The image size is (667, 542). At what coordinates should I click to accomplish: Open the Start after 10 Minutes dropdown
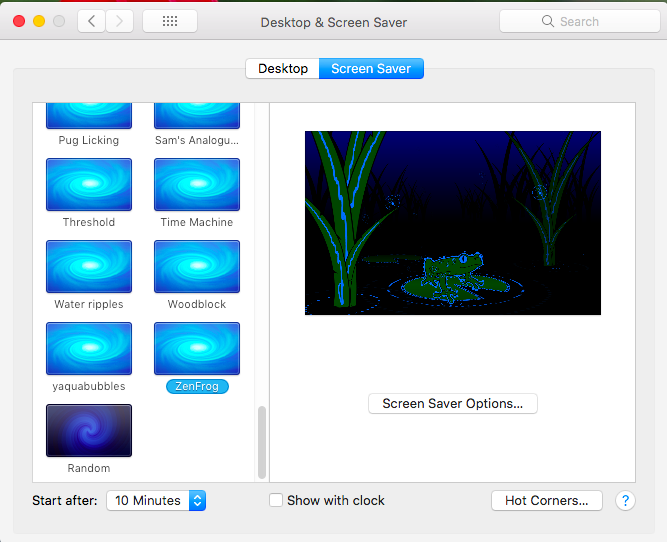(x=156, y=501)
